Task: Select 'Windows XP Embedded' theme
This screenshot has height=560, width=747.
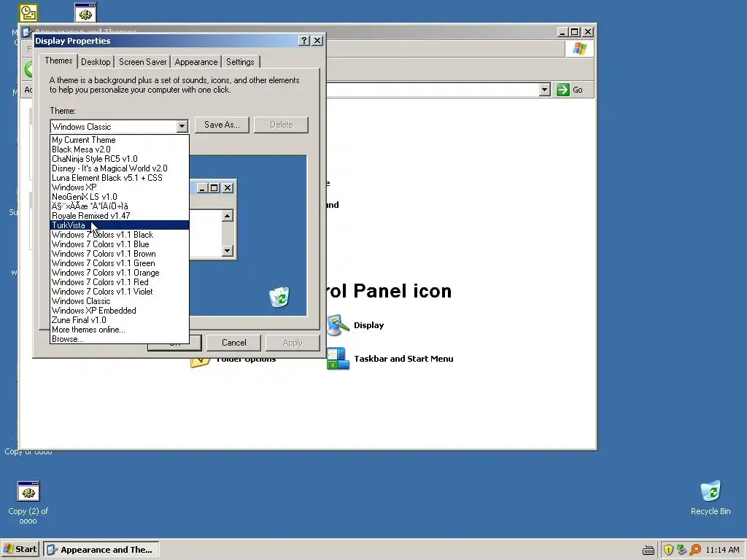Action: (x=120, y=311)
